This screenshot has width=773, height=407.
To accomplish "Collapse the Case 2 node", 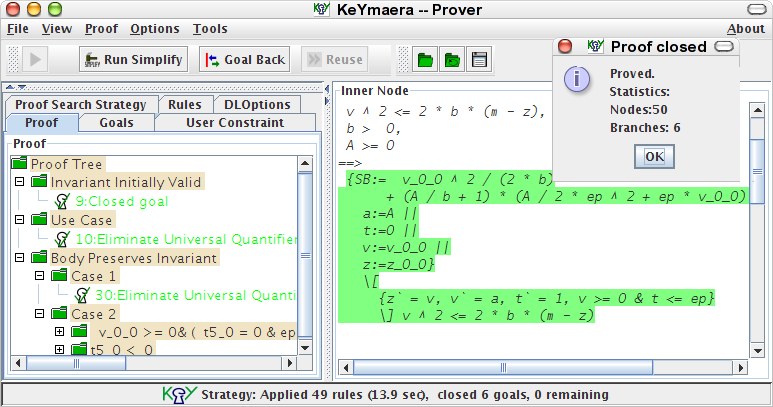I will coord(39,314).
